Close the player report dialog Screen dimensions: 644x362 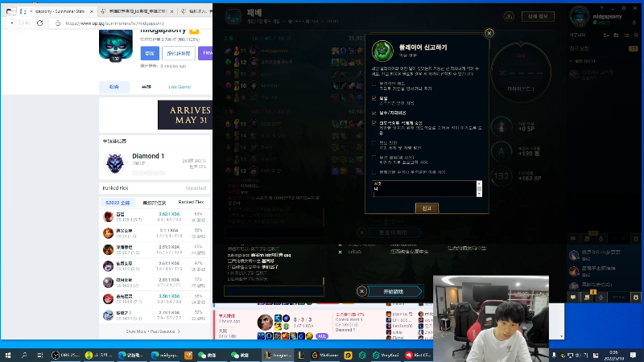click(489, 33)
